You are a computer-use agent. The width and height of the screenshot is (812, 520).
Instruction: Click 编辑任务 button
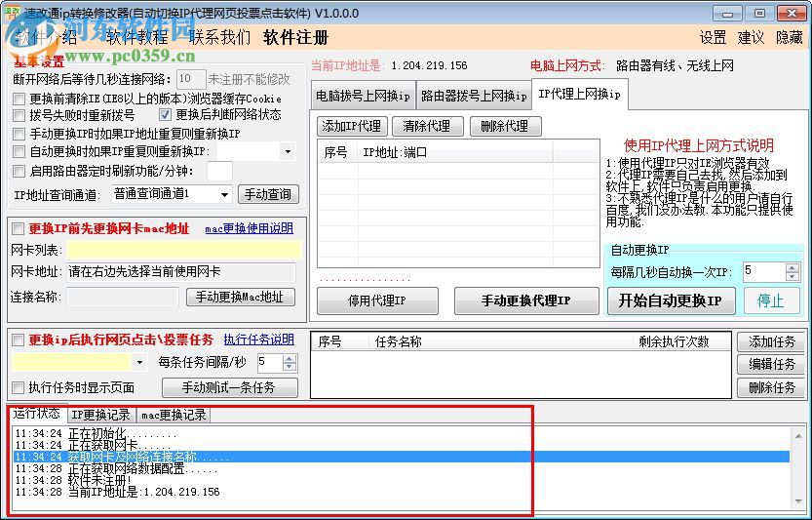[771, 365]
